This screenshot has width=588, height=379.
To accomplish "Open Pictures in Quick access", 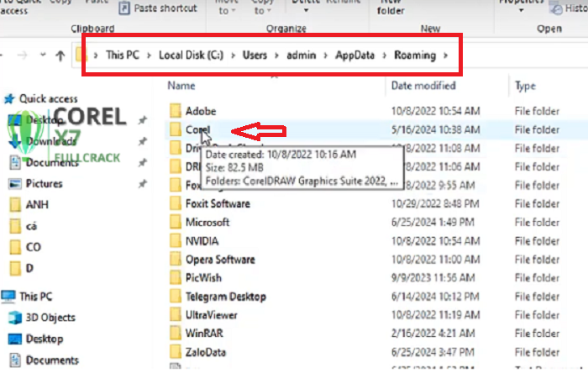I will click(x=44, y=183).
